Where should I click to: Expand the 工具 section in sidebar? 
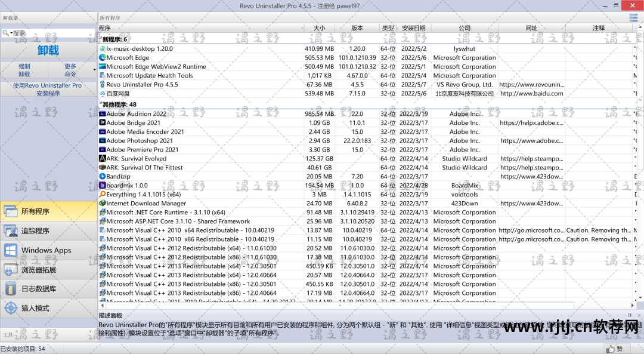click(x=48, y=335)
